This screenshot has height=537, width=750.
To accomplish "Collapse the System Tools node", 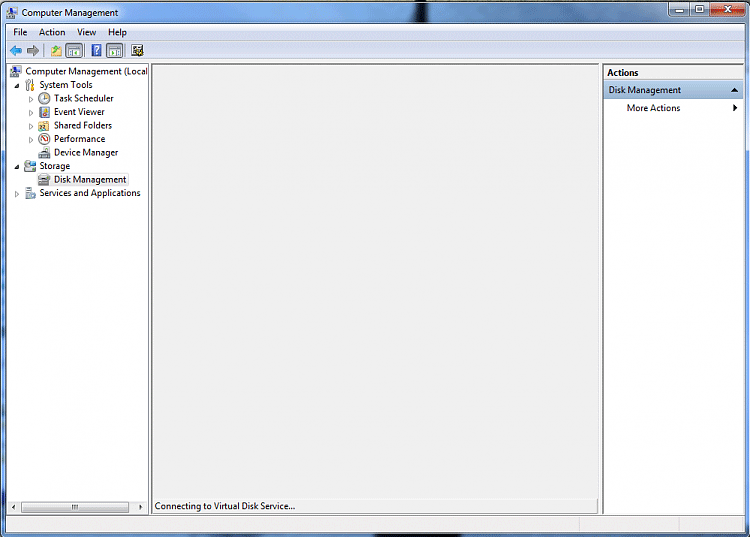I will (x=17, y=86).
